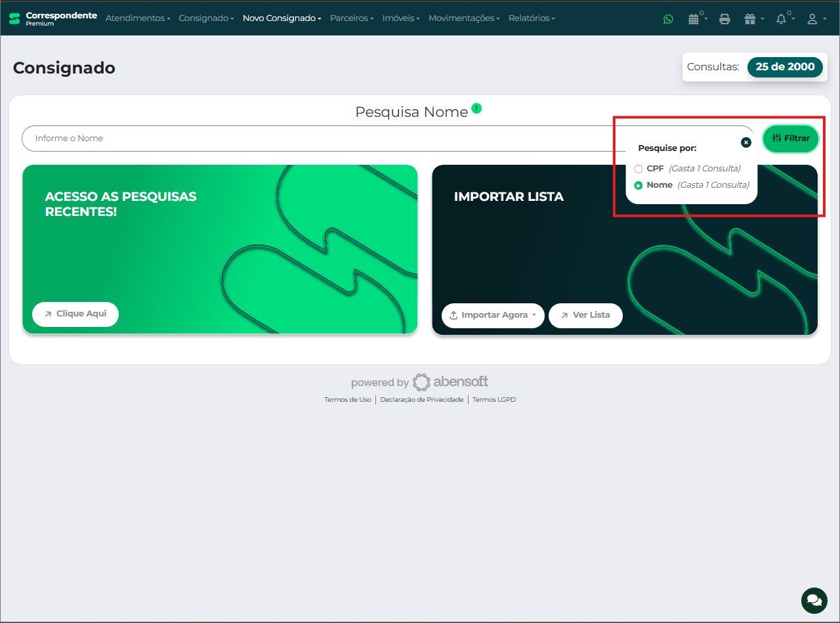Viewport: 840px width, 623px height.
Task: Click the Informe o Nome search field
Action: (x=315, y=139)
